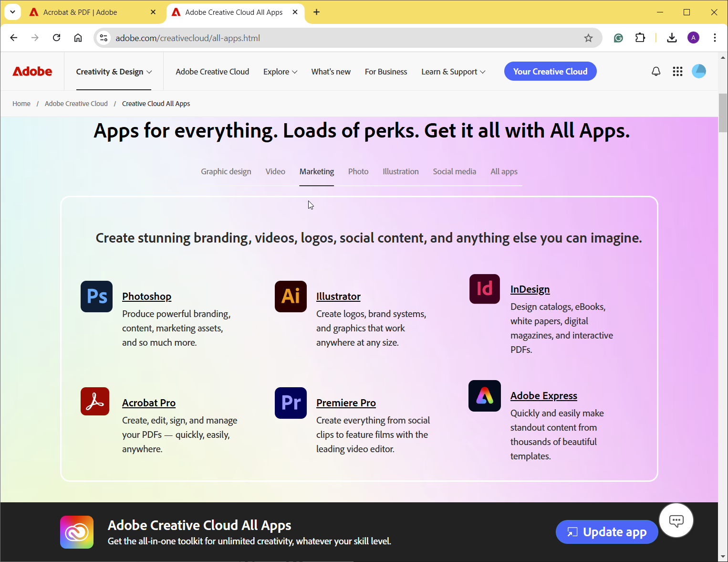Image resolution: width=728 pixels, height=562 pixels.
Task: Open the notifications bell
Action: pos(656,71)
